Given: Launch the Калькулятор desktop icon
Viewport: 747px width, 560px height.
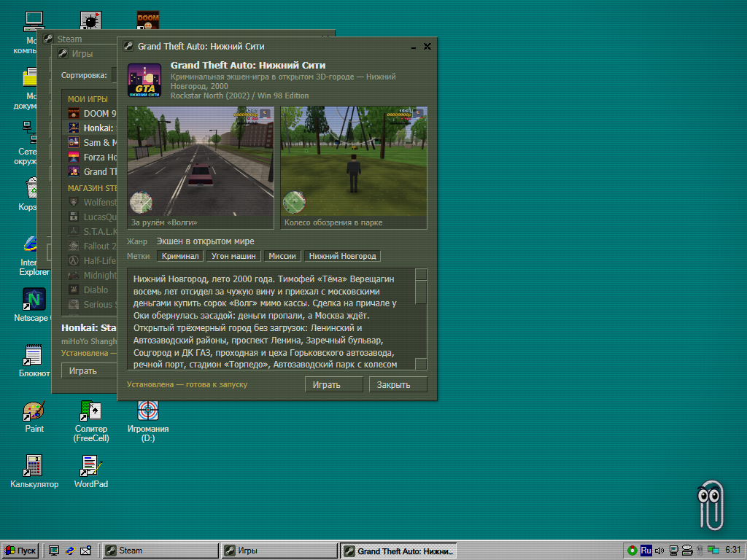Looking at the screenshot, I should [x=34, y=472].
